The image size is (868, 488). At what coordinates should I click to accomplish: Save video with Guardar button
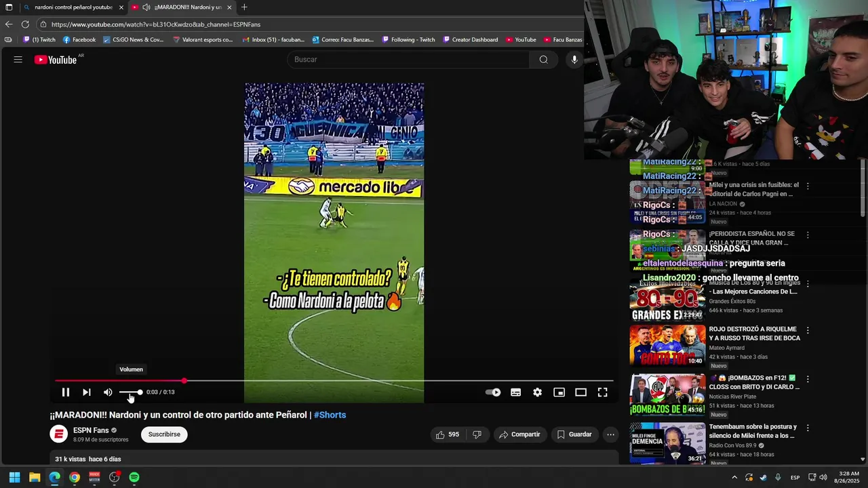coord(574,434)
